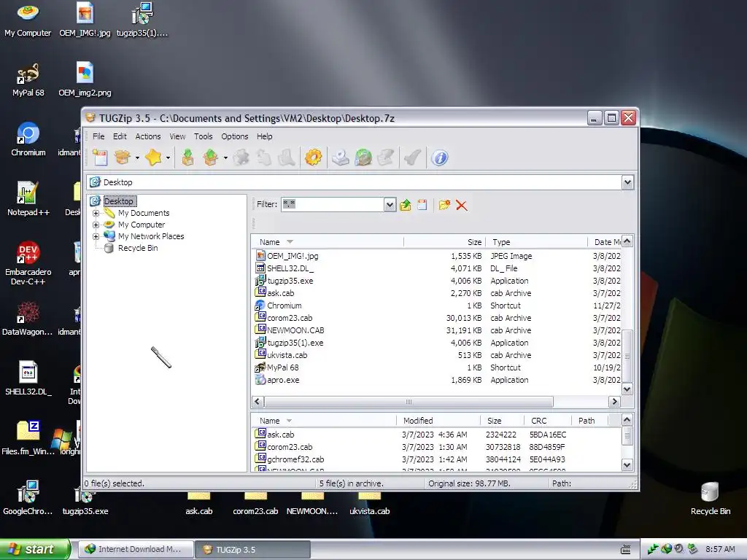Image resolution: width=747 pixels, height=560 pixels.
Task: Select corom23.cab in archive contents list
Action: (x=290, y=447)
